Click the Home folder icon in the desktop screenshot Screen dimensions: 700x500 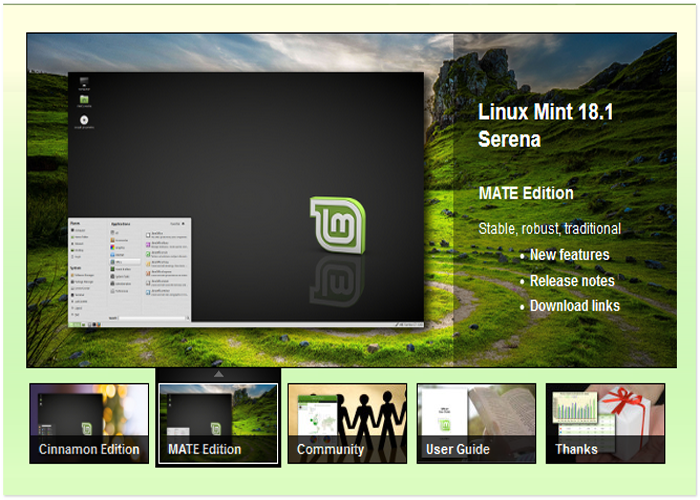click(x=84, y=101)
